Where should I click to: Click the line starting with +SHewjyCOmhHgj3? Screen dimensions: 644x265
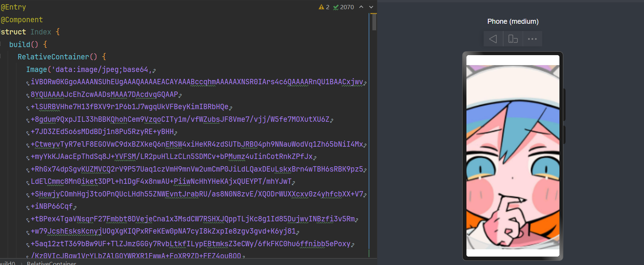click(197, 194)
